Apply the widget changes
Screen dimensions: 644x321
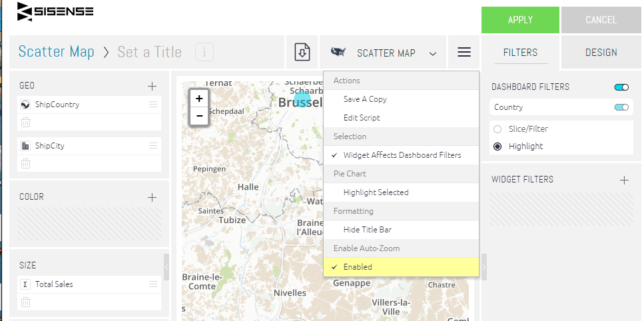520,20
